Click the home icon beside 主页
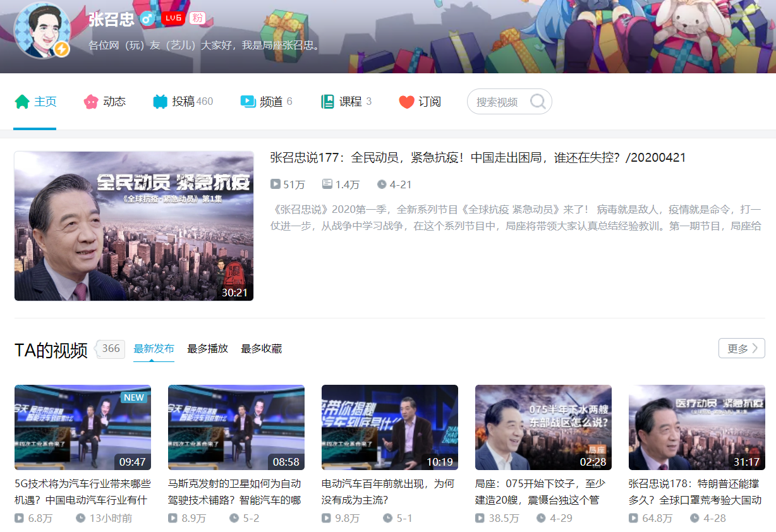 [21, 101]
